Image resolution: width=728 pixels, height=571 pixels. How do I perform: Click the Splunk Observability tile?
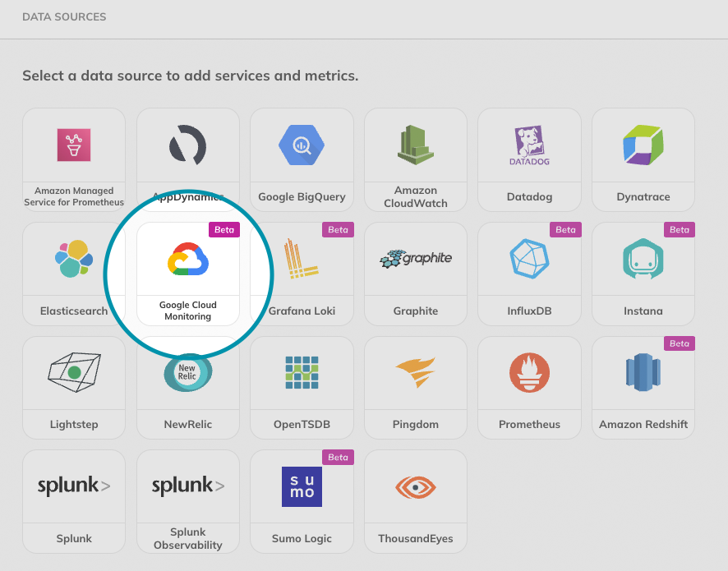(187, 501)
